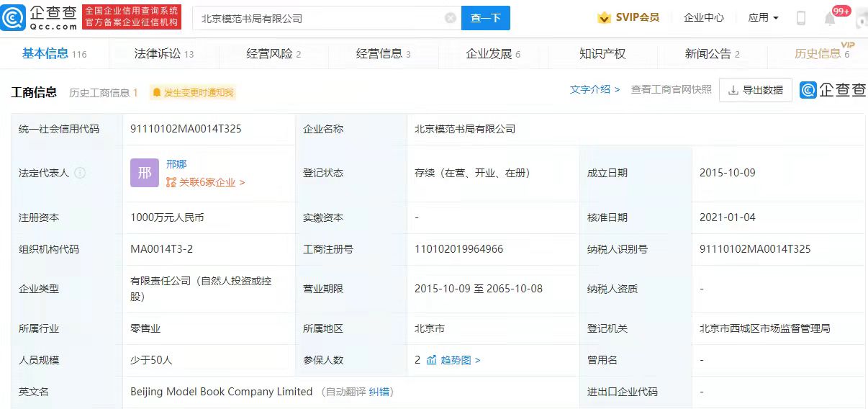Expand the 应用 dropdown menu
868x409 pixels.
click(x=763, y=17)
